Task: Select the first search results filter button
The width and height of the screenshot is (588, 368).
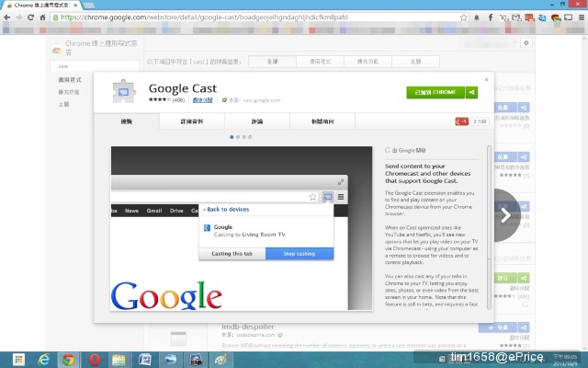Action: tap(272, 62)
